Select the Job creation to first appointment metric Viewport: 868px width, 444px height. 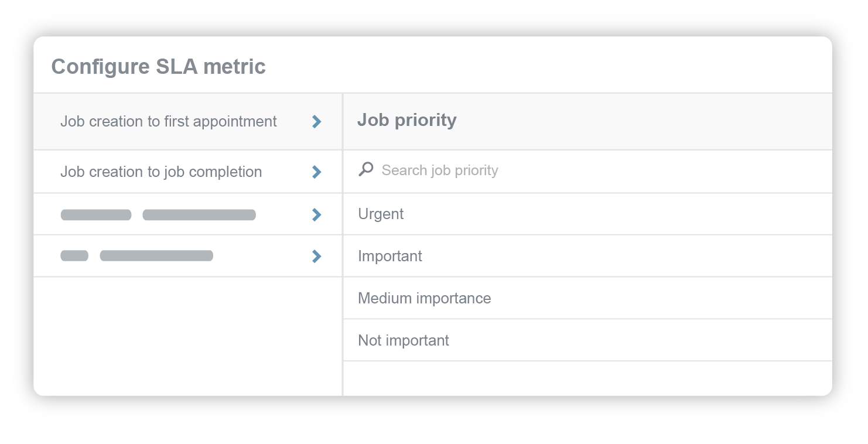coord(169,122)
